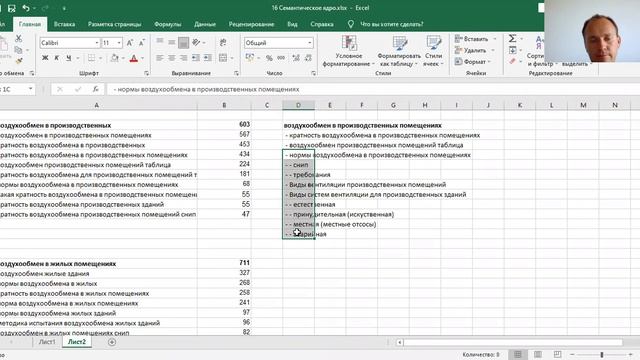Screen dimensions: 640x360
Task: Increase decimal places
Action: [x=296, y=58]
